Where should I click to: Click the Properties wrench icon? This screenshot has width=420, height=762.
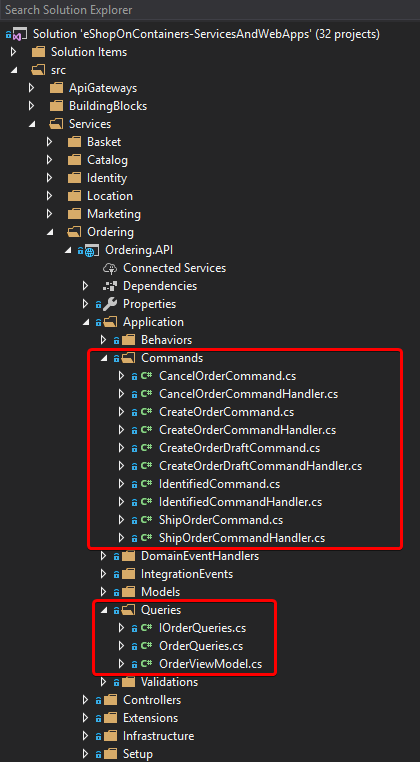coord(110,304)
